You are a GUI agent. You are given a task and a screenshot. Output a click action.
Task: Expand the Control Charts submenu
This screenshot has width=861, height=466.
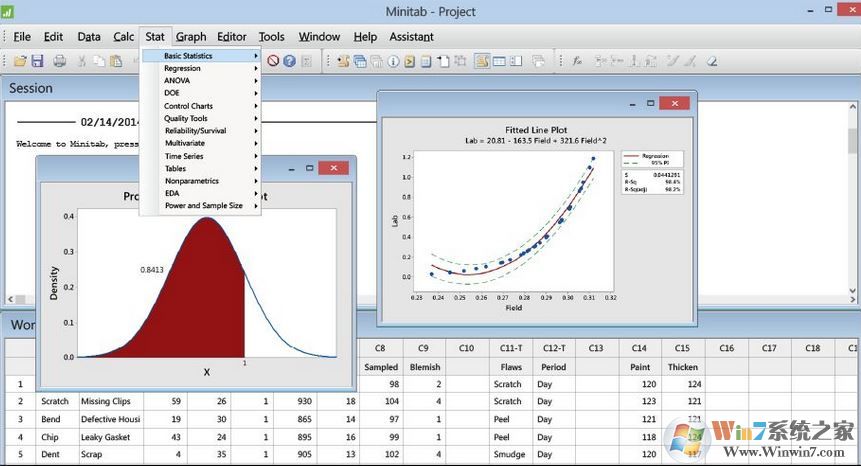(201, 105)
